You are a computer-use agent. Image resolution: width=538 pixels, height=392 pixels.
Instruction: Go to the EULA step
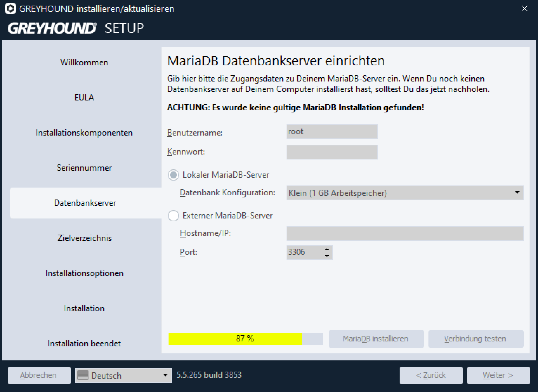[84, 98]
